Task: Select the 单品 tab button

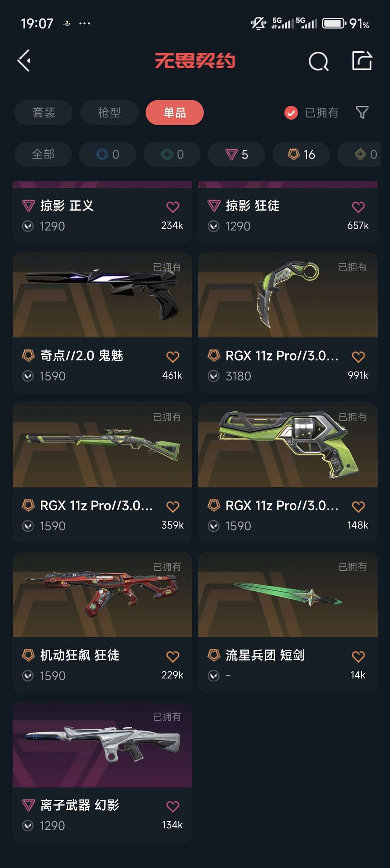Action: [x=175, y=112]
